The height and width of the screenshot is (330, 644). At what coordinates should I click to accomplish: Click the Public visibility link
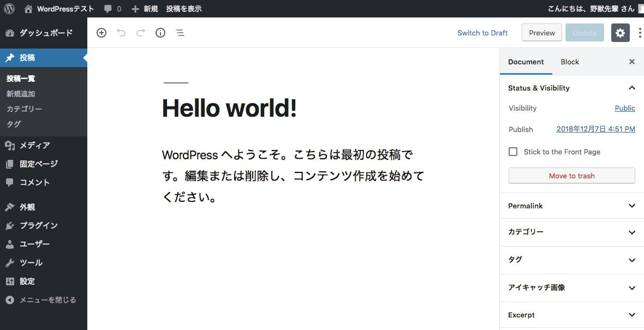(x=625, y=109)
